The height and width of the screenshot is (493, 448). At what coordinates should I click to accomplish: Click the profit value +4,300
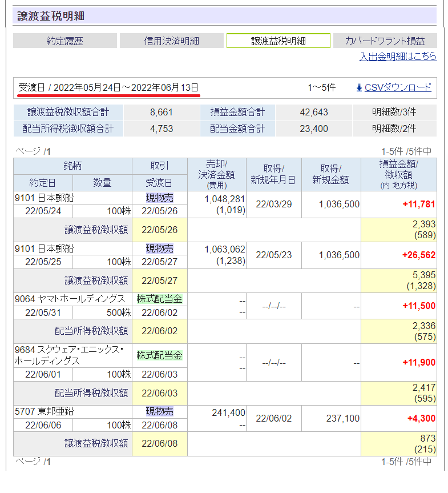[x=421, y=419]
